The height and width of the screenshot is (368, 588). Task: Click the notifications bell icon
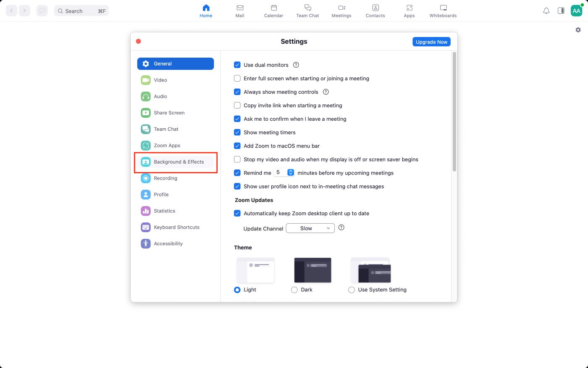click(x=546, y=11)
